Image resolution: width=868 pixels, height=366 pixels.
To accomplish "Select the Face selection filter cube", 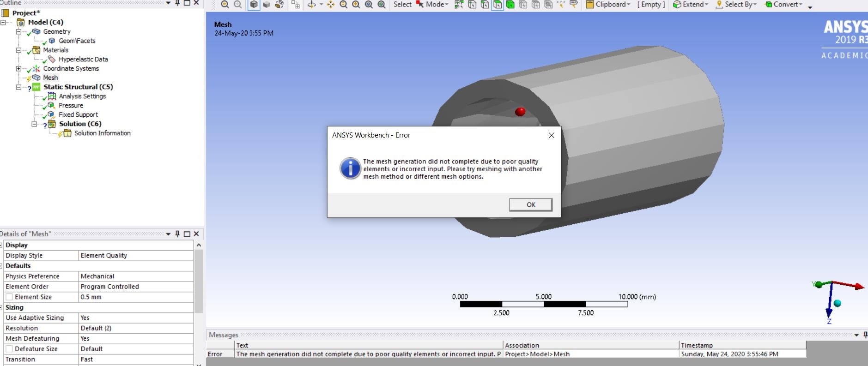I will (498, 5).
